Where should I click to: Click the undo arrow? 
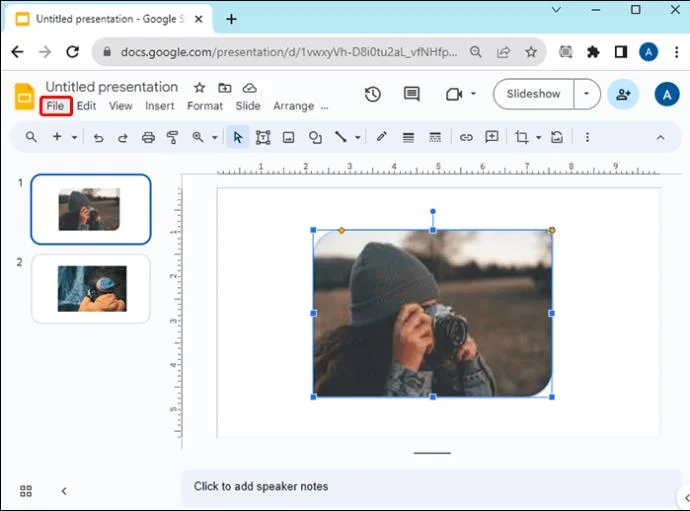[x=98, y=137]
